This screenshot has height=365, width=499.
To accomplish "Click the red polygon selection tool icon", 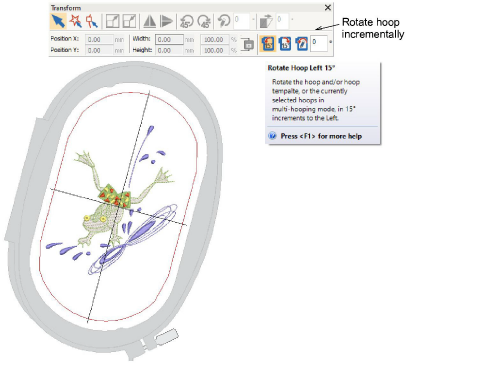I will (x=91, y=21).
